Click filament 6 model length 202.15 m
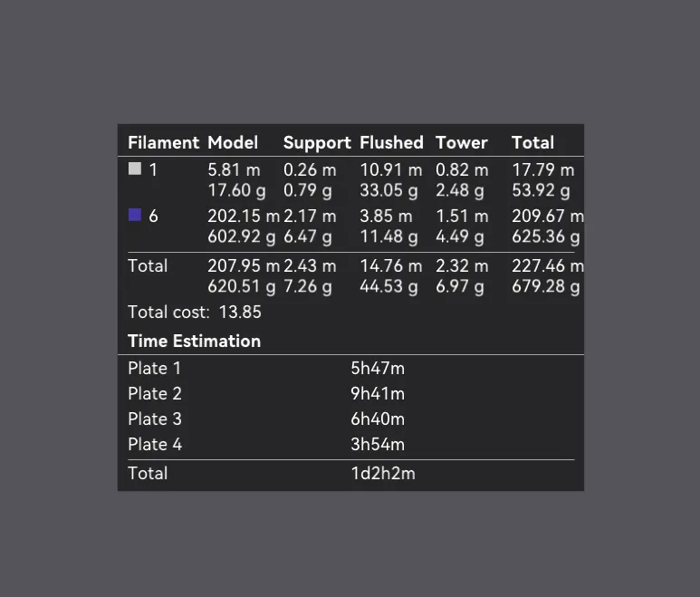700x597 pixels. point(244,217)
